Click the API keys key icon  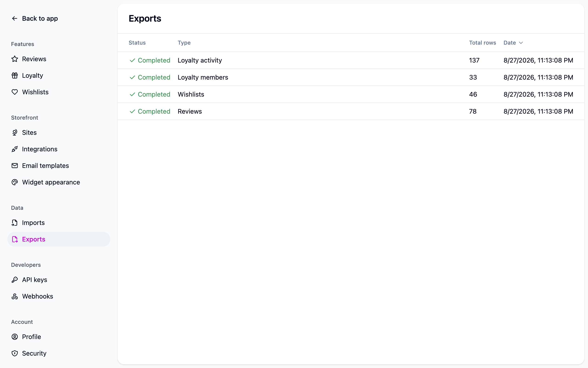click(x=14, y=280)
